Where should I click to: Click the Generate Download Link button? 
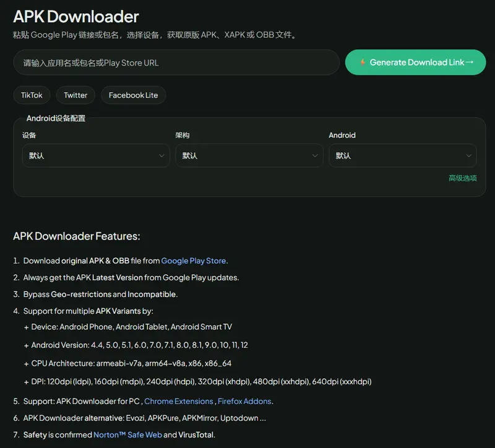(415, 62)
